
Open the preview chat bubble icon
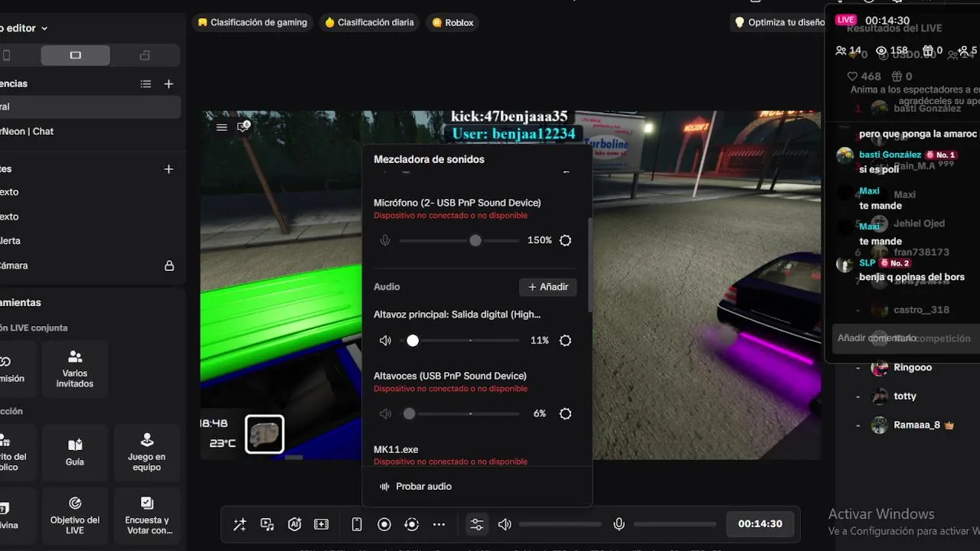243,127
